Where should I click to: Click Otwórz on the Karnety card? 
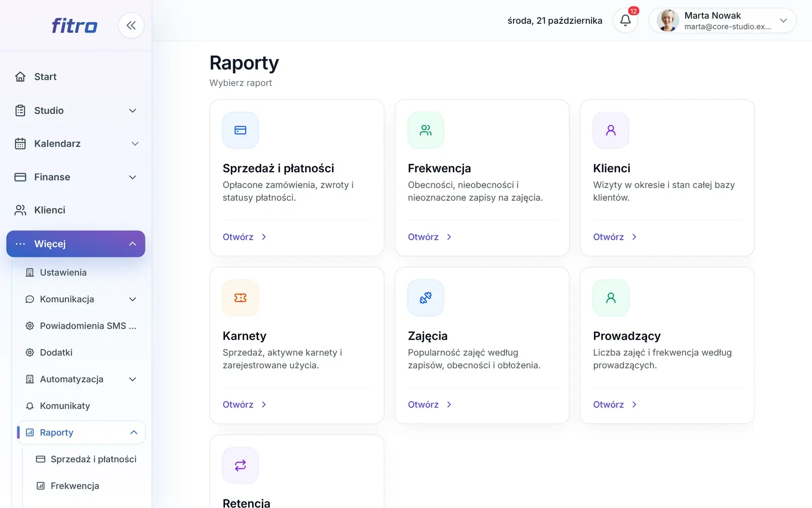click(245, 405)
